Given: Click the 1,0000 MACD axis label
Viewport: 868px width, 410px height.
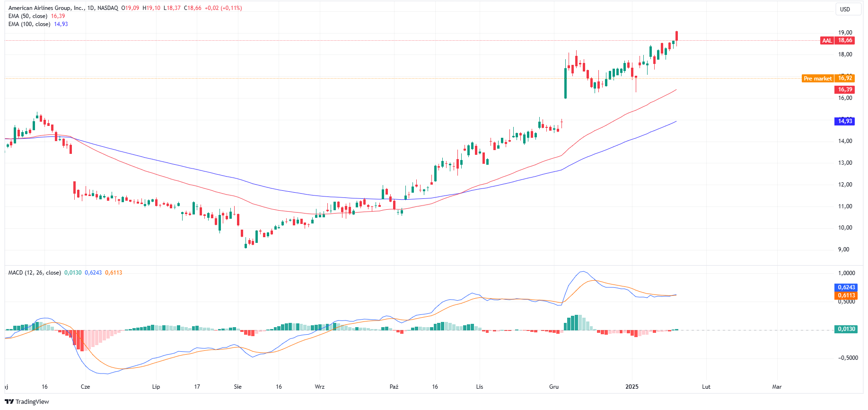Looking at the screenshot, I should tap(847, 273).
